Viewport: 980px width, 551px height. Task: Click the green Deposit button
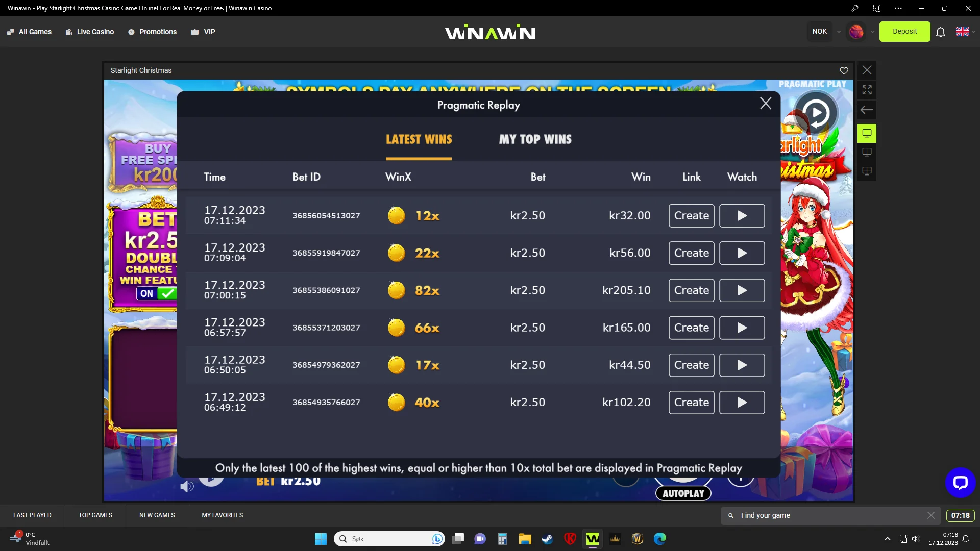click(904, 32)
